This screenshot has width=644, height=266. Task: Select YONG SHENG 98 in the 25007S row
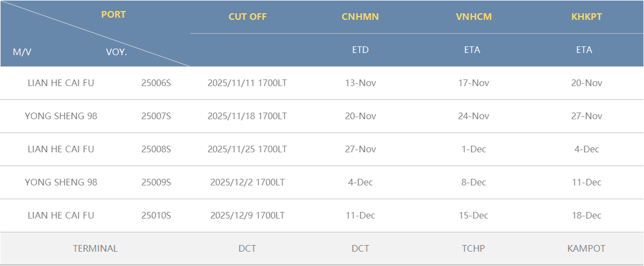[x=61, y=116]
